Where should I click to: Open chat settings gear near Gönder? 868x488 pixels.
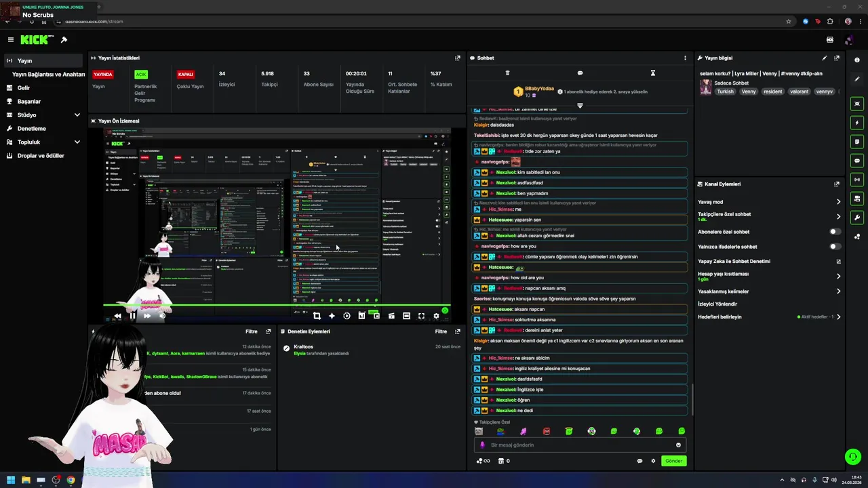(654, 461)
